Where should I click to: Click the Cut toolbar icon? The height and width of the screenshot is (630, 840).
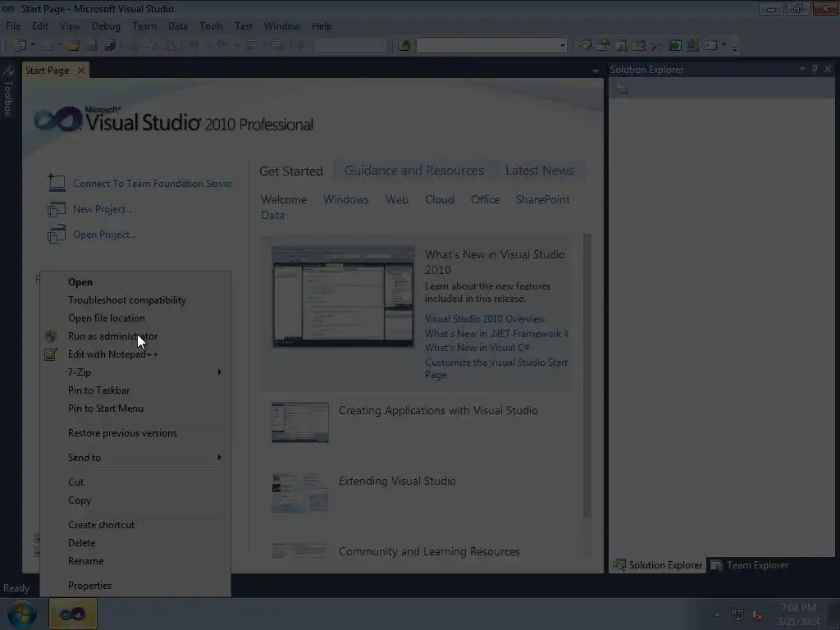134,46
